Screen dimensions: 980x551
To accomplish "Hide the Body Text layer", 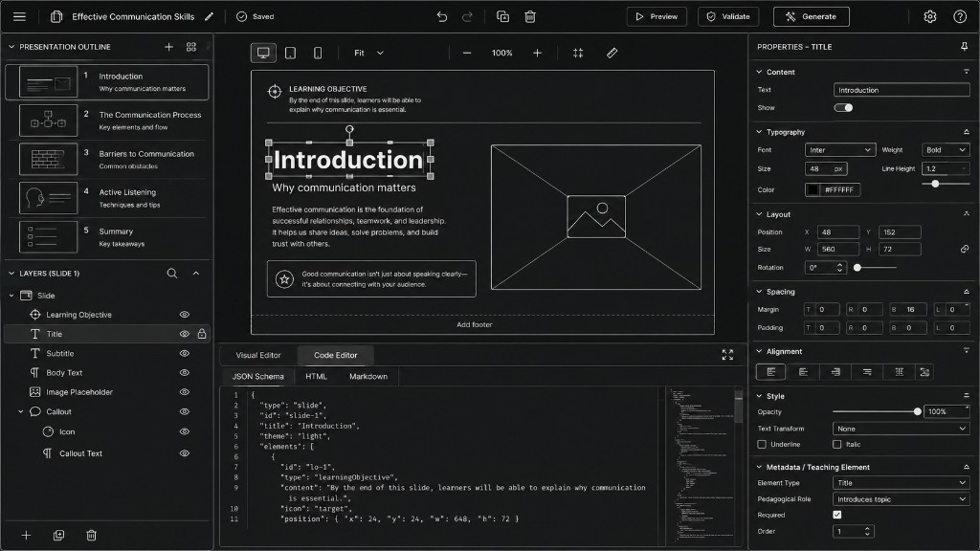I will (185, 373).
